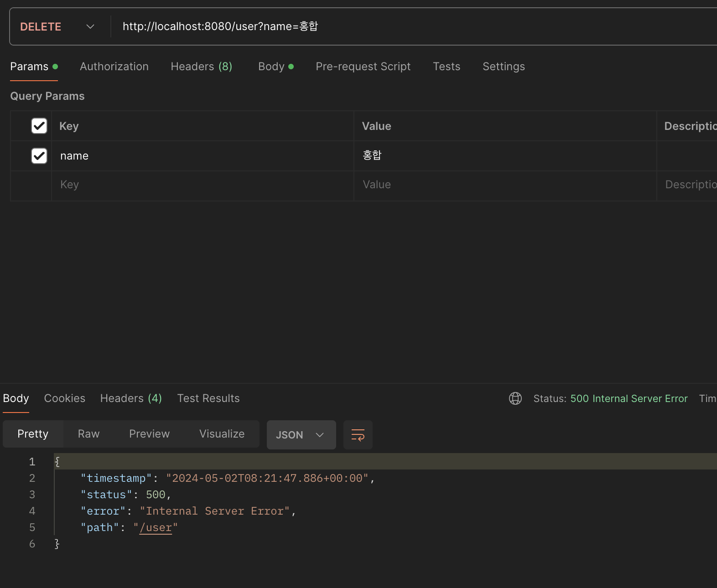This screenshot has width=717, height=588.
Task: Open the request Headers (8) tab
Action: point(201,67)
